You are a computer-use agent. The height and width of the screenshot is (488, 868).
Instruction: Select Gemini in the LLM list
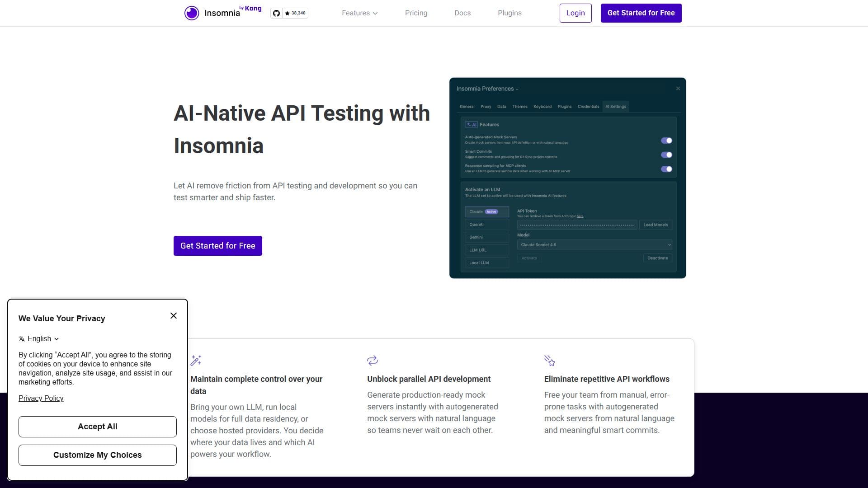point(487,237)
